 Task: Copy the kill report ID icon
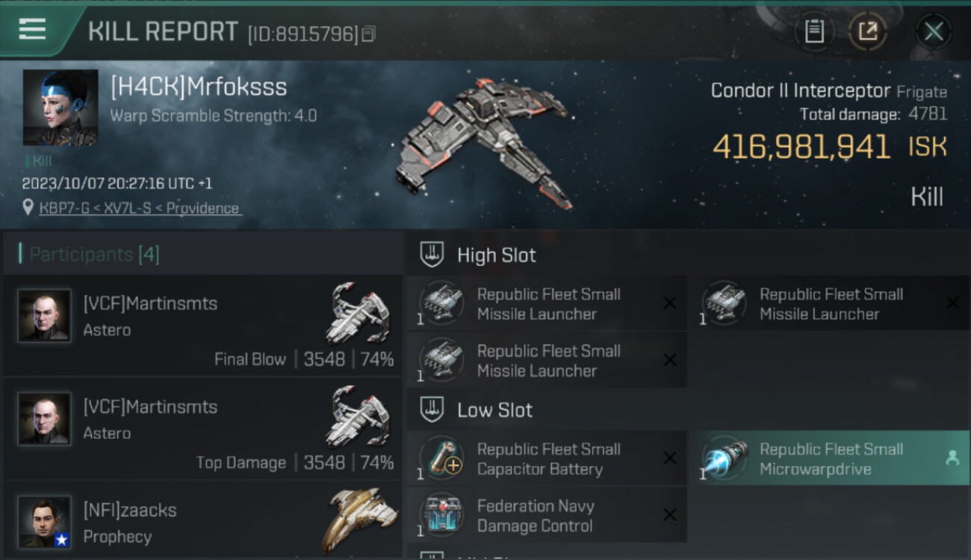368,34
